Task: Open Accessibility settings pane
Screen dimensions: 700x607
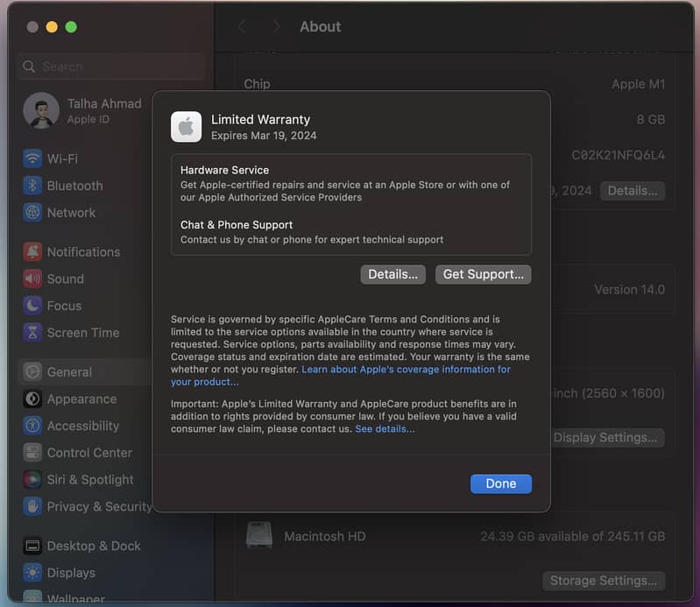Action: pyautogui.click(x=82, y=426)
